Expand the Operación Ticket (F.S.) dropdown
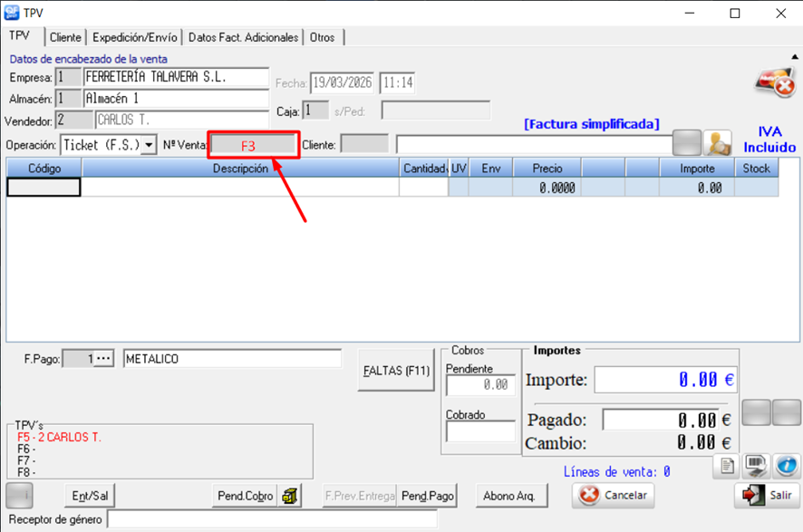This screenshot has width=803, height=532. pyautogui.click(x=148, y=145)
